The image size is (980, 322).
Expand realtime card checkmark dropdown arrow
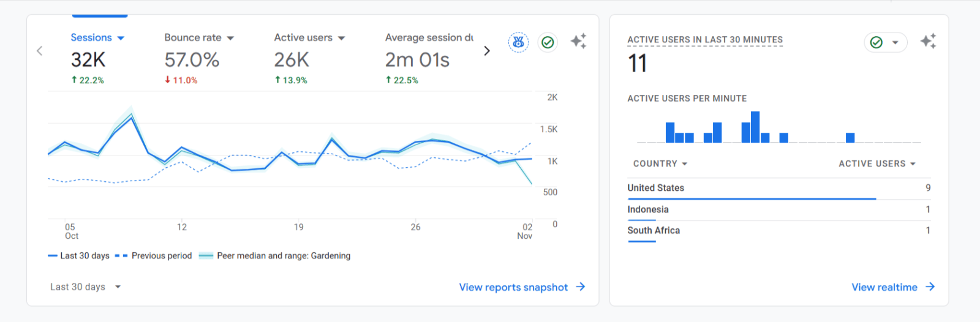895,42
